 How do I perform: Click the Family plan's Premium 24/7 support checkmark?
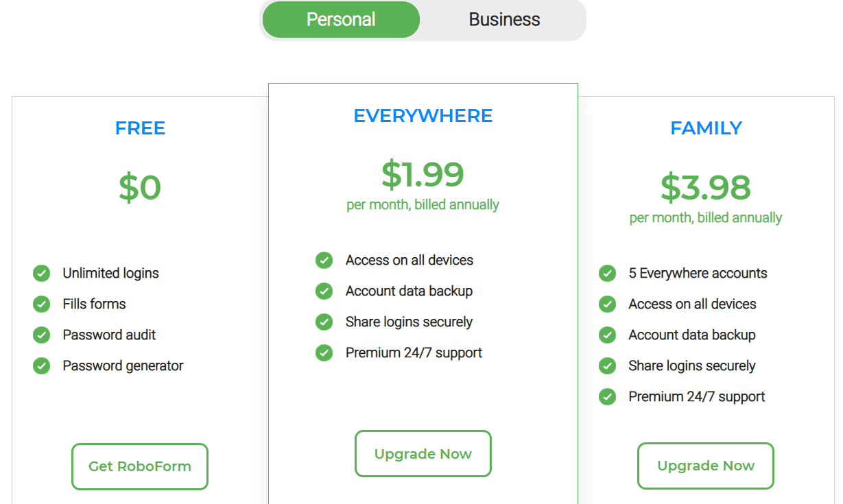607,397
